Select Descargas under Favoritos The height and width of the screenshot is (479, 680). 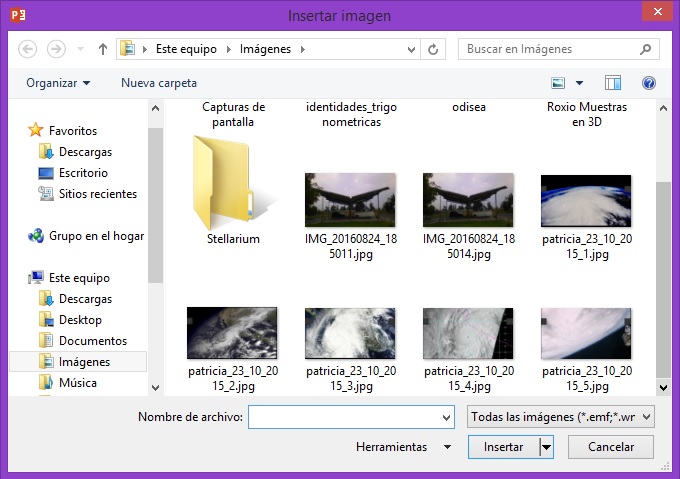85,152
